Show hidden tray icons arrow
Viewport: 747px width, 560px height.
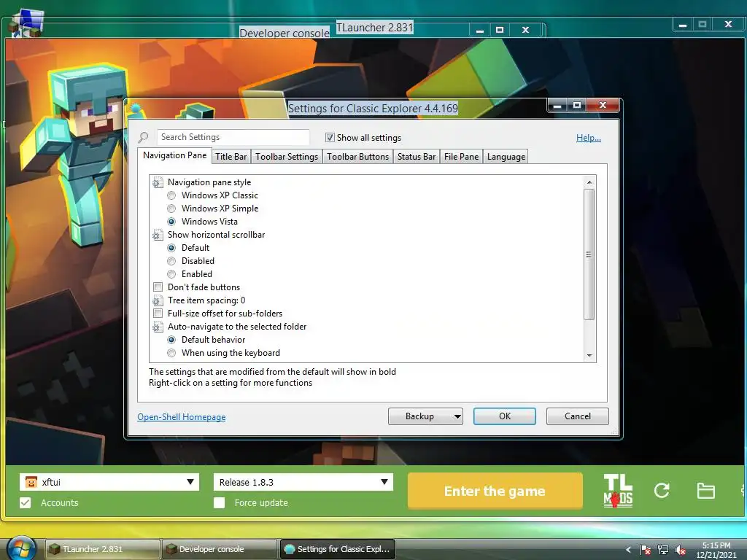pyautogui.click(x=628, y=550)
